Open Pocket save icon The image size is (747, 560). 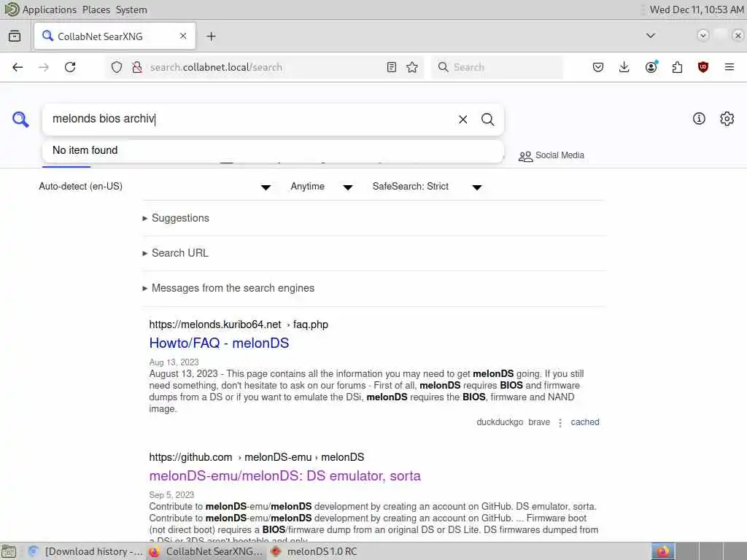click(598, 67)
